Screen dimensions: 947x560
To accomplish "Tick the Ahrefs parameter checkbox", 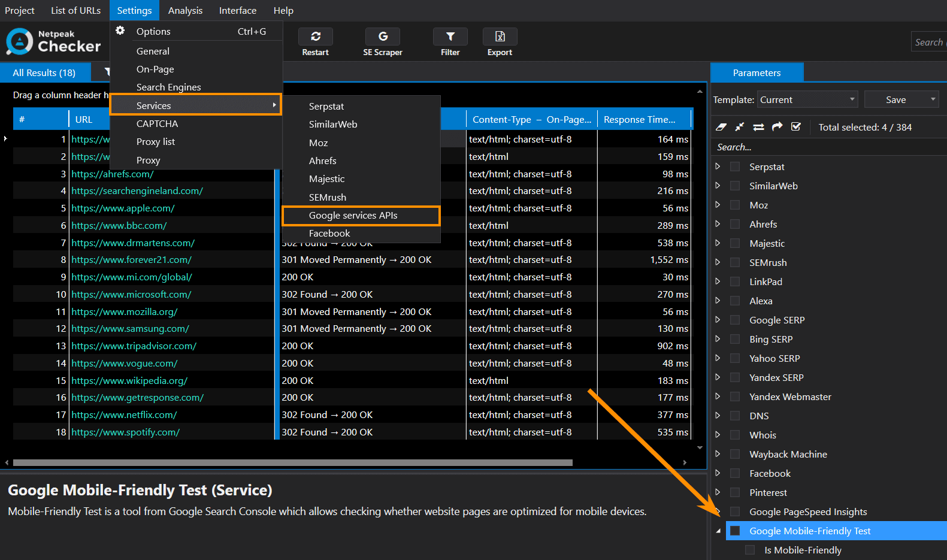I will [x=735, y=224].
